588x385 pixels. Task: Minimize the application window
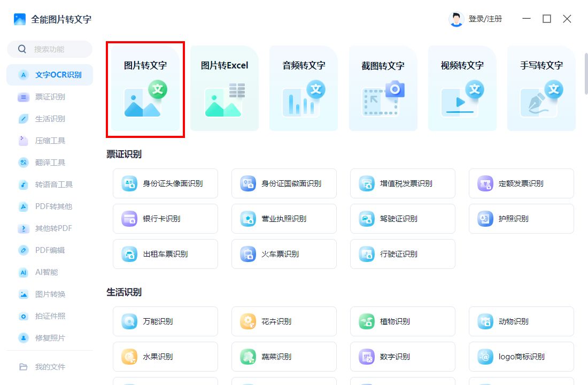527,19
